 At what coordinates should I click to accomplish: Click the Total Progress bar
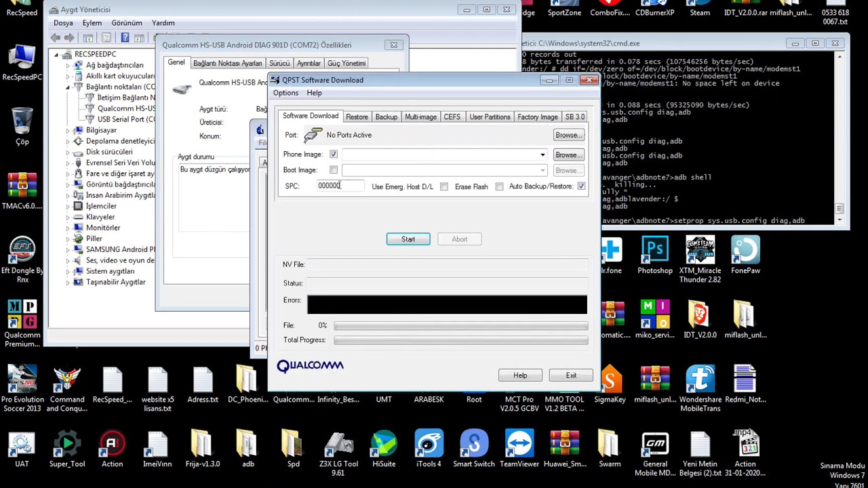pyautogui.click(x=460, y=340)
